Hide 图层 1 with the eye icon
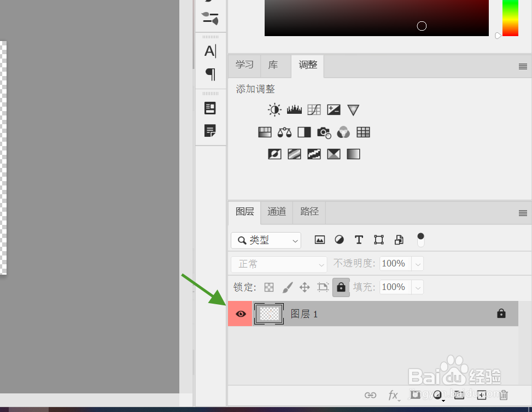 [x=241, y=314]
